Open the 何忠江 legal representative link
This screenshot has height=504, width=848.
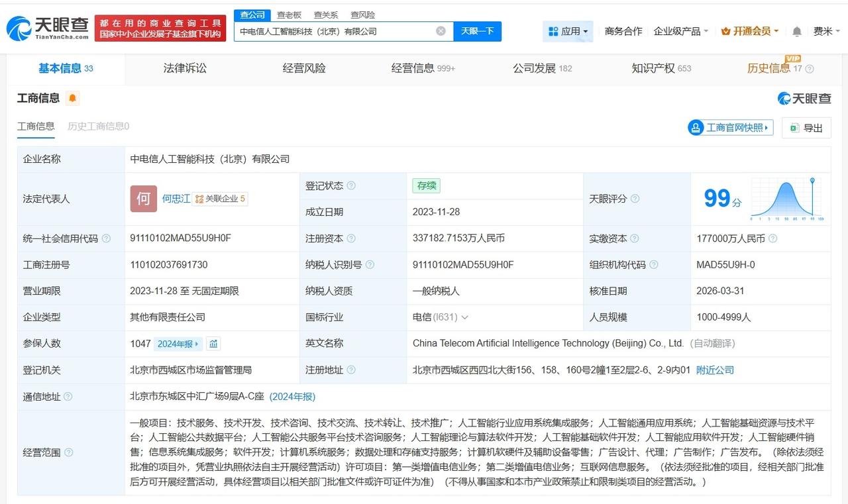(176, 199)
